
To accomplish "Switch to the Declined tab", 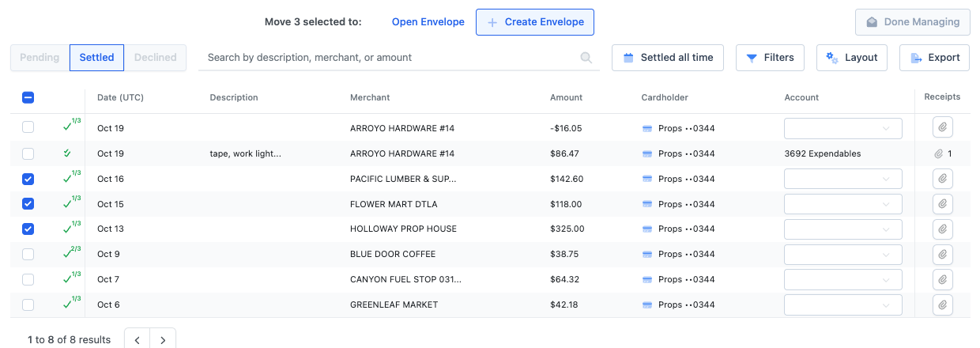I will click(x=155, y=58).
